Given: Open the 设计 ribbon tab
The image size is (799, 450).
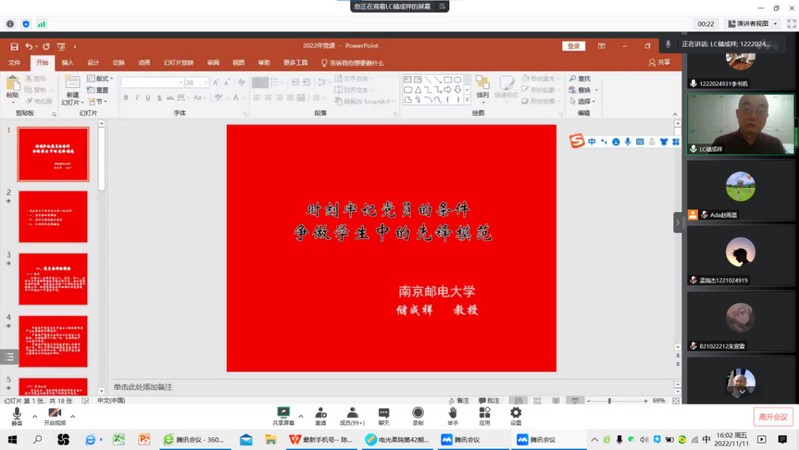Looking at the screenshot, I should coord(93,63).
